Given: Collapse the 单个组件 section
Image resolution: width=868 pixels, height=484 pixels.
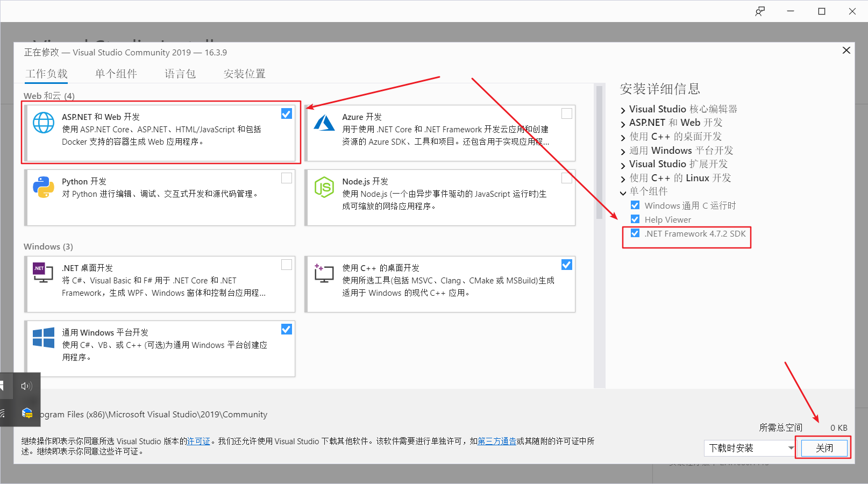Looking at the screenshot, I should click(623, 193).
